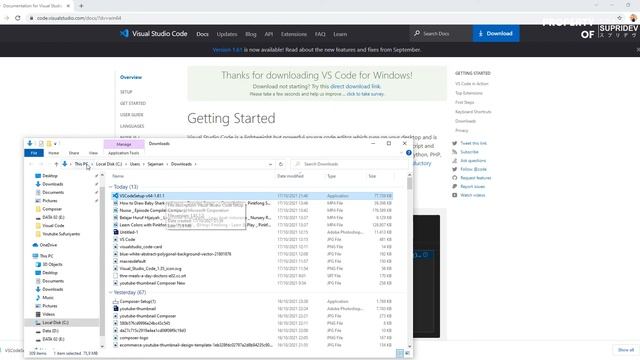This screenshot has width=640, height=360.
Task: Open the address bar history dropdown
Action: click(x=270, y=164)
